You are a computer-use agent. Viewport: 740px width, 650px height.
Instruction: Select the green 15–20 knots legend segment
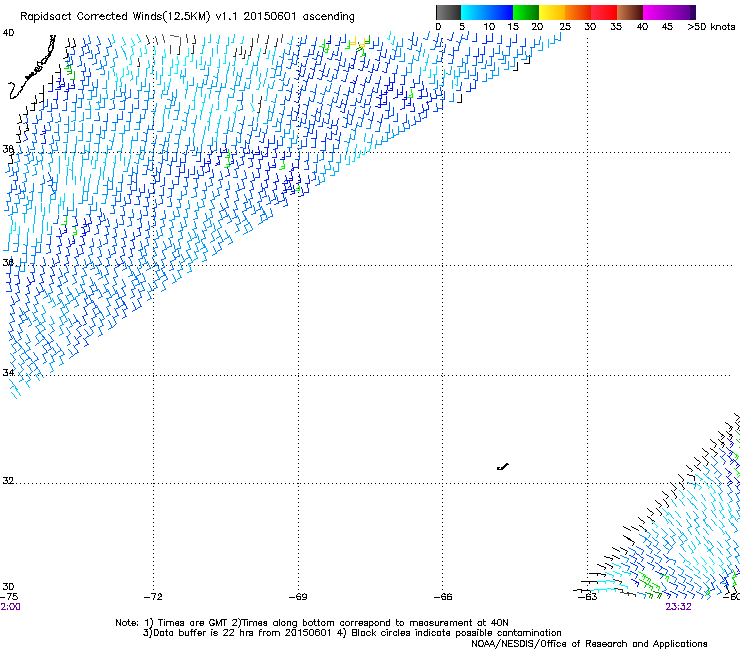(x=526, y=12)
